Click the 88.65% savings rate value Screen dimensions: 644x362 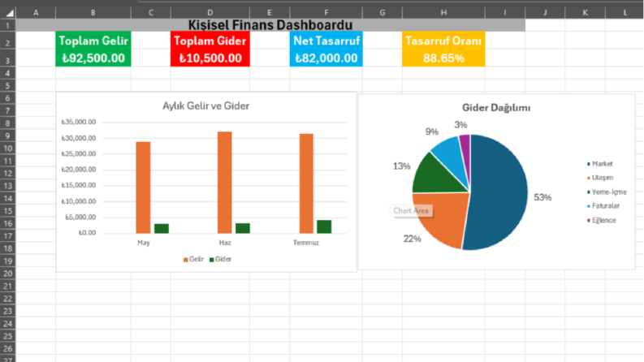443,58
